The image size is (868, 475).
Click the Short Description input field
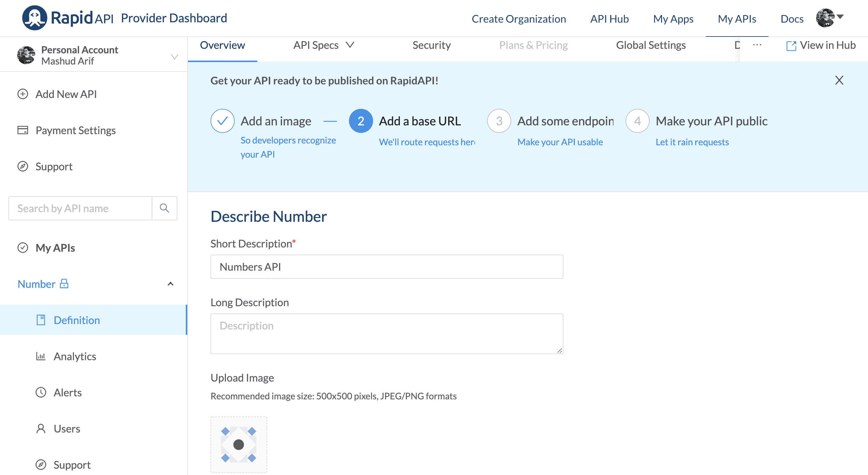tap(386, 267)
